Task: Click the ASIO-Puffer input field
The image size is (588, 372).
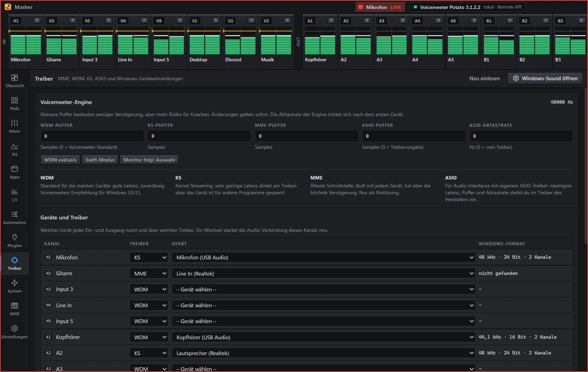Action: coord(414,136)
